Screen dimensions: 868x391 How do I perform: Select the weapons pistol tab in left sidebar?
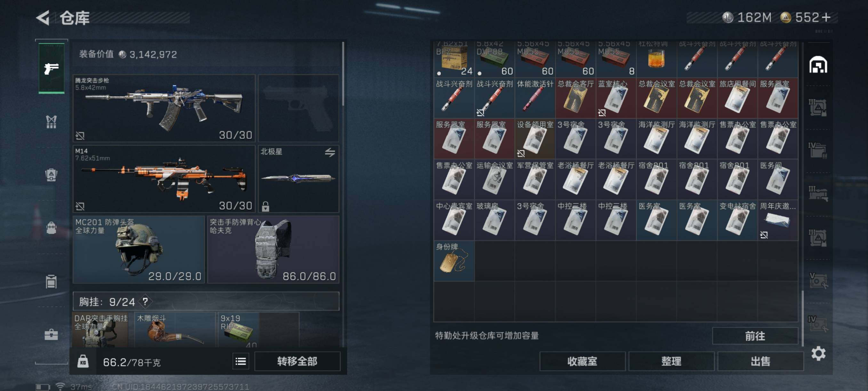pos(51,69)
